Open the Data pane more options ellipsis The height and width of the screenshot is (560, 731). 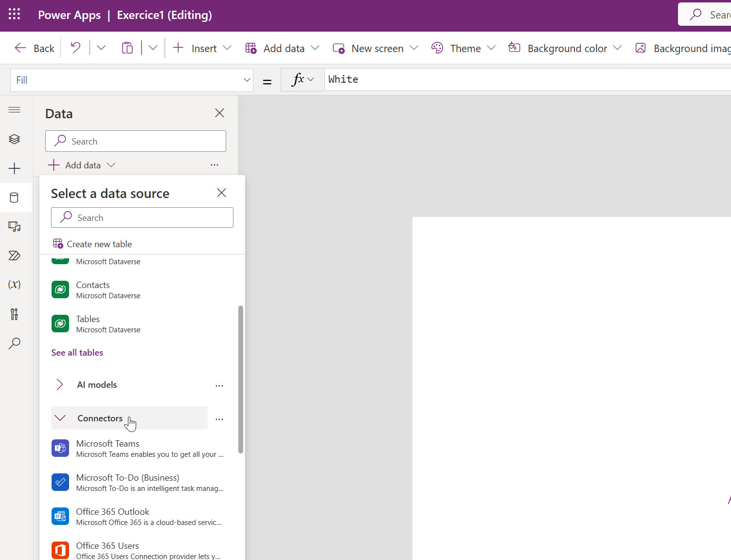[214, 165]
